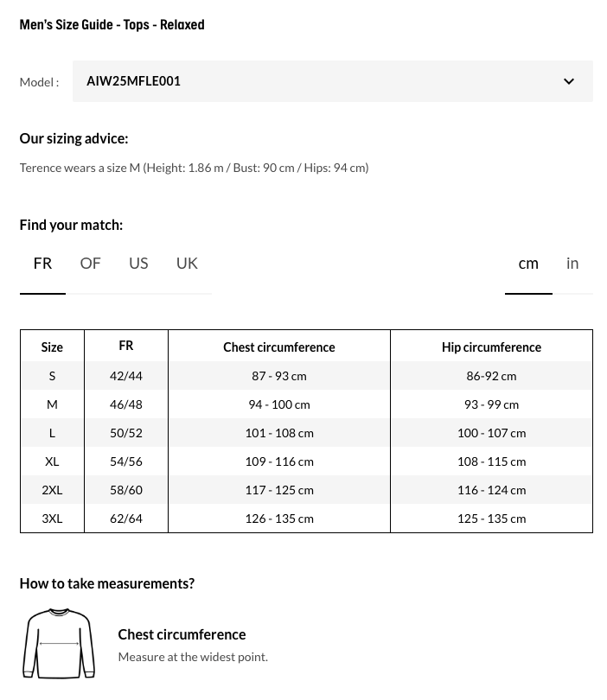Click the Size column header
This screenshot has width=607, height=700.
tap(52, 347)
